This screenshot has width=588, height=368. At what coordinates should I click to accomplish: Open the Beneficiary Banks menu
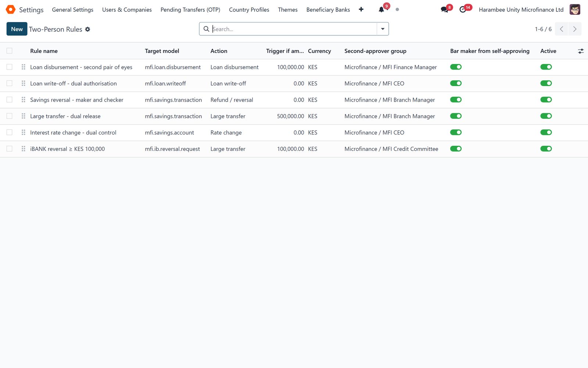[x=328, y=10]
